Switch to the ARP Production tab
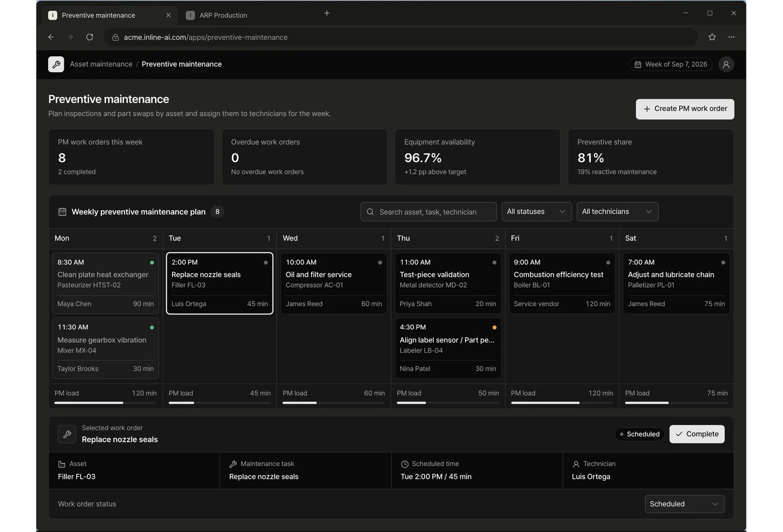Screen dimensions: 783x532 (223, 16)
